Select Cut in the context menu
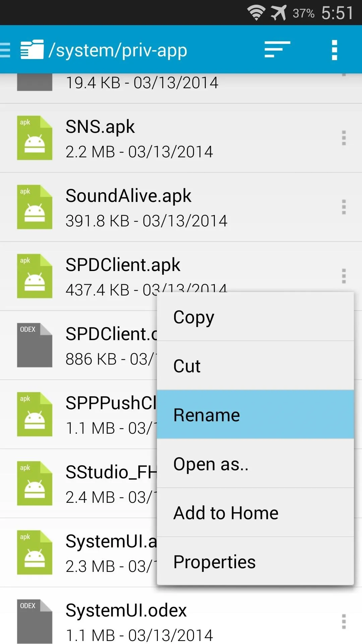The height and width of the screenshot is (644, 362). pos(255,366)
